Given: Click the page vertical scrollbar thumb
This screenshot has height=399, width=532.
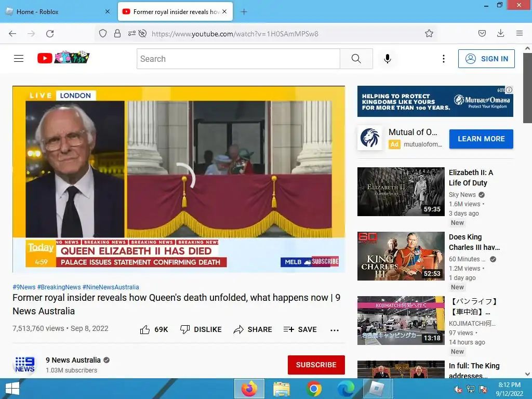Looking at the screenshot, I should 527,88.
